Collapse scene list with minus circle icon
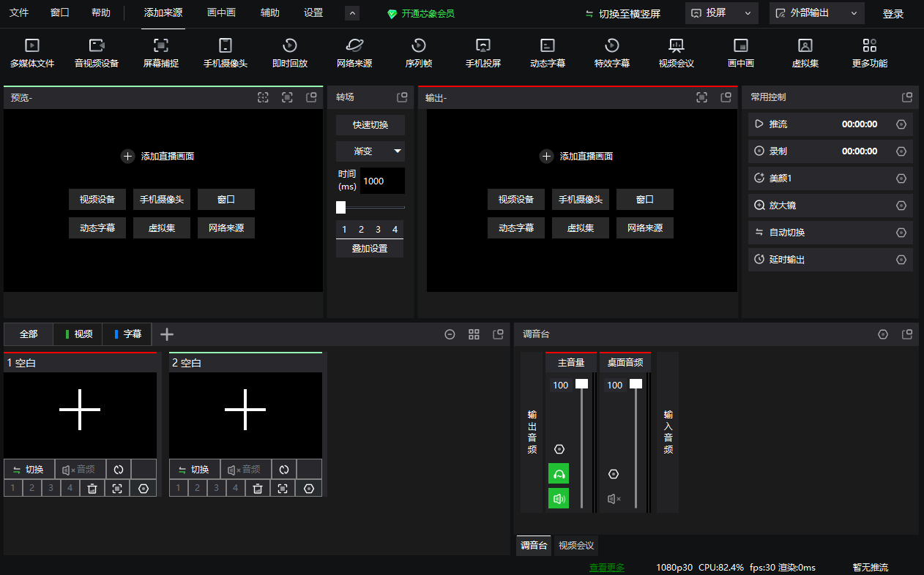Screen dimensions: 924x575 tap(450, 334)
